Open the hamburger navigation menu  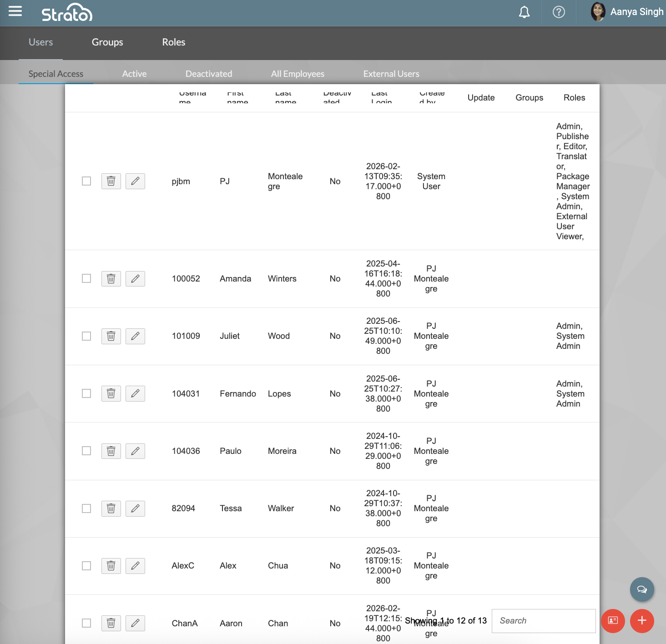point(15,11)
